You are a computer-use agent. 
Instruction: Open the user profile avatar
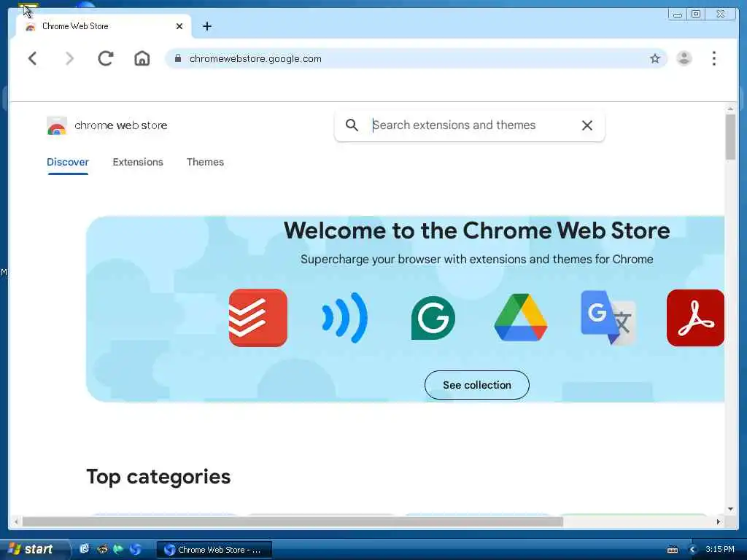pos(684,58)
